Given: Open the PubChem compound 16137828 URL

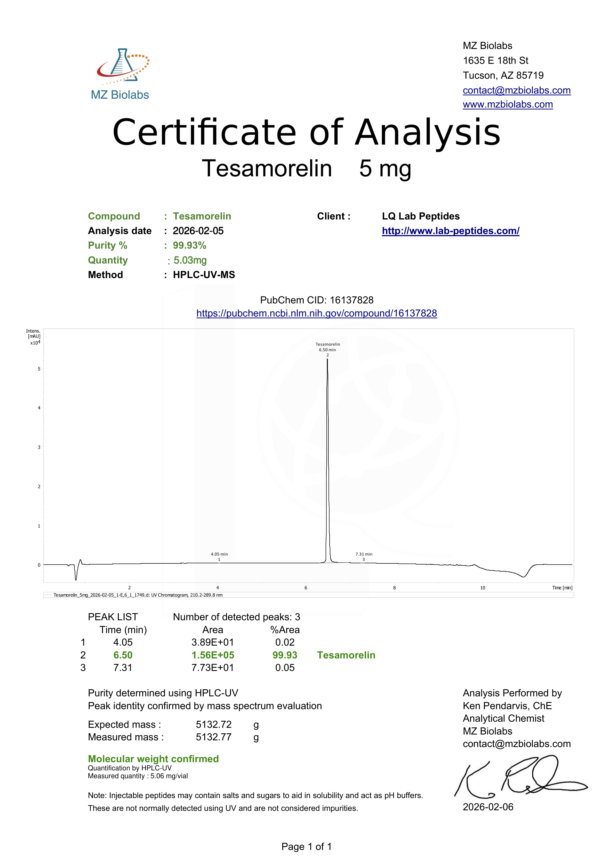Looking at the screenshot, I should (x=317, y=313).
